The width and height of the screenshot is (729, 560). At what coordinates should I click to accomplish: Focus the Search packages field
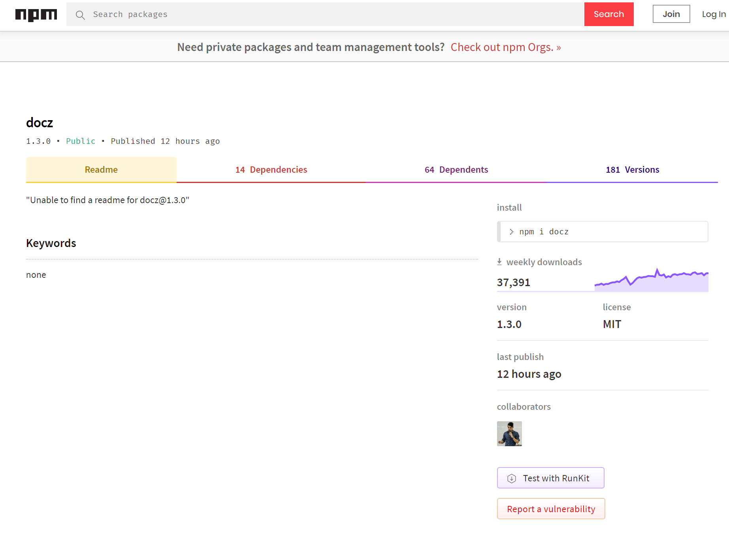[325, 14]
